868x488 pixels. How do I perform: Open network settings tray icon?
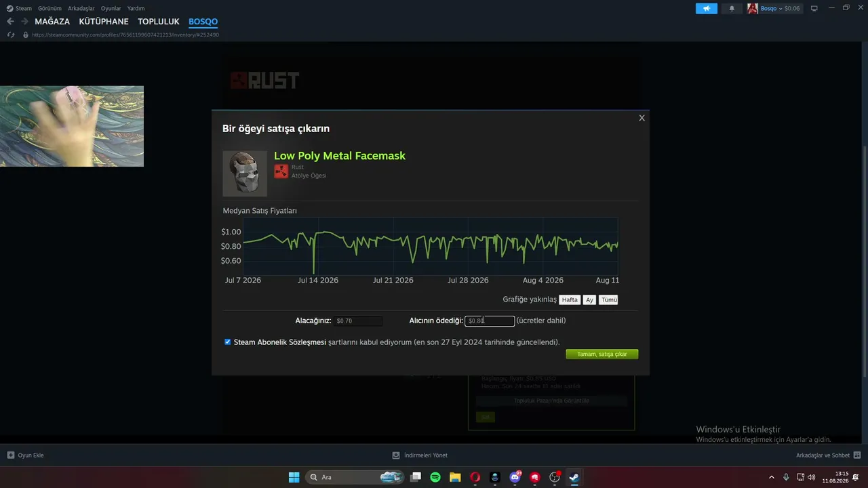[800, 477]
